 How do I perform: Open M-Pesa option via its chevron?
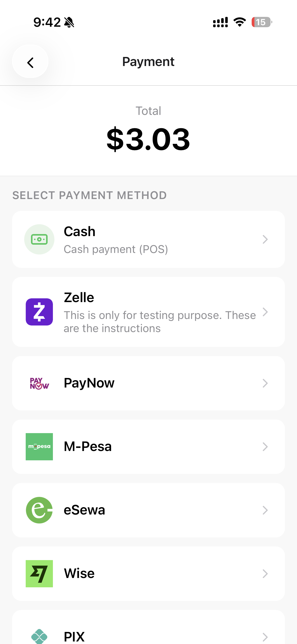point(265,446)
